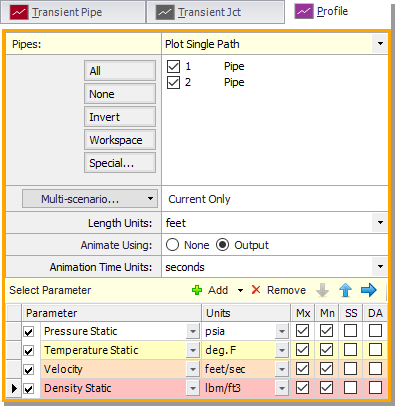The width and height of the screenshot is (395, 406).
Task: Click the blue right arrow icon
Action: [x=369, y=290]
